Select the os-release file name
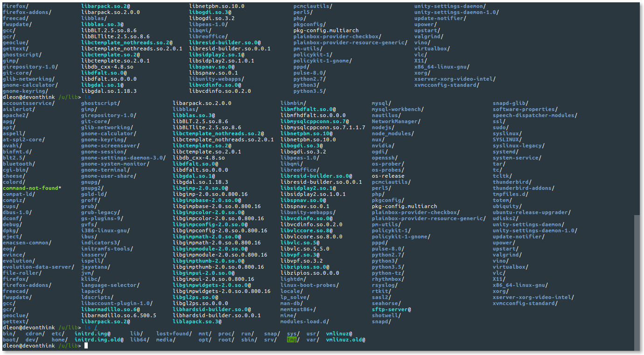The image size is (644, 355). [388, 176]
